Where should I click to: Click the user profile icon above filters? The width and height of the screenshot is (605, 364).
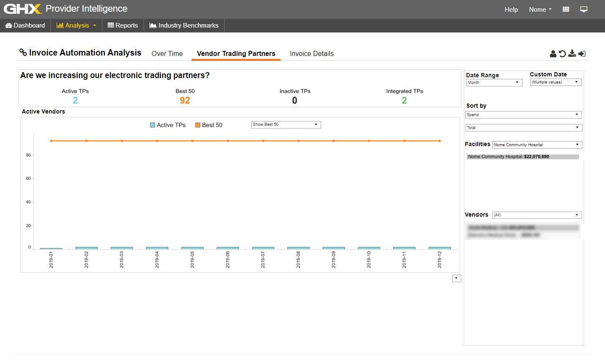553,54
